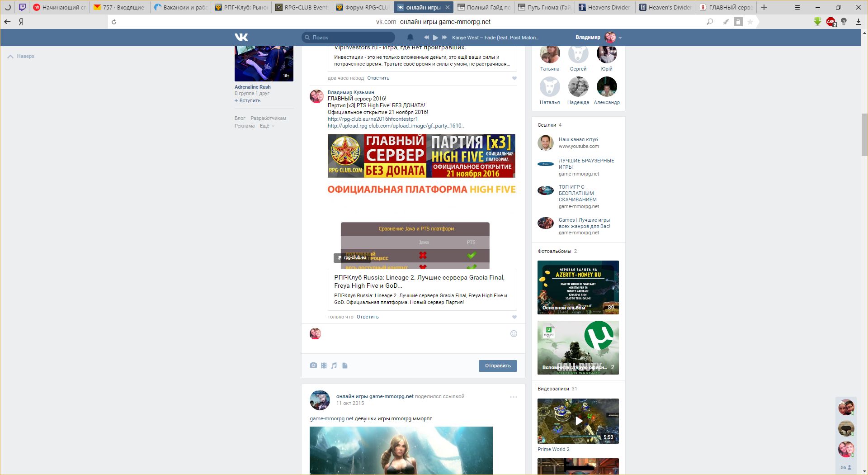Open member Надежда's avatar
The width and height of the screenshot is (868, 475).
[578, 87]
